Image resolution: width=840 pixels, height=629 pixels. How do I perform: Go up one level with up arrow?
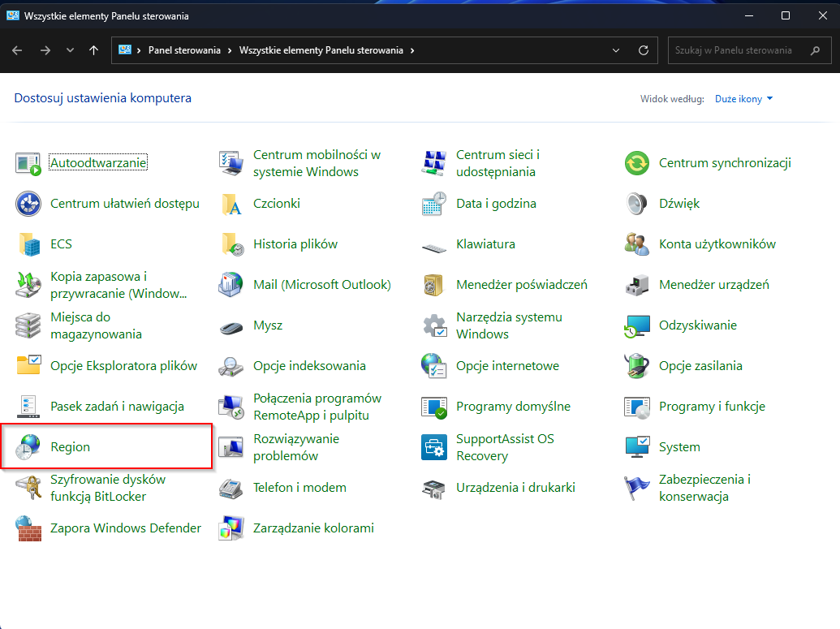(x=94, y=50)
